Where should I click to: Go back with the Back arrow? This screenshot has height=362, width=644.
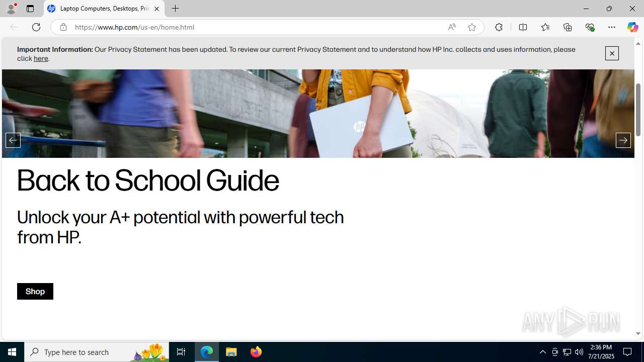point(14,27)
